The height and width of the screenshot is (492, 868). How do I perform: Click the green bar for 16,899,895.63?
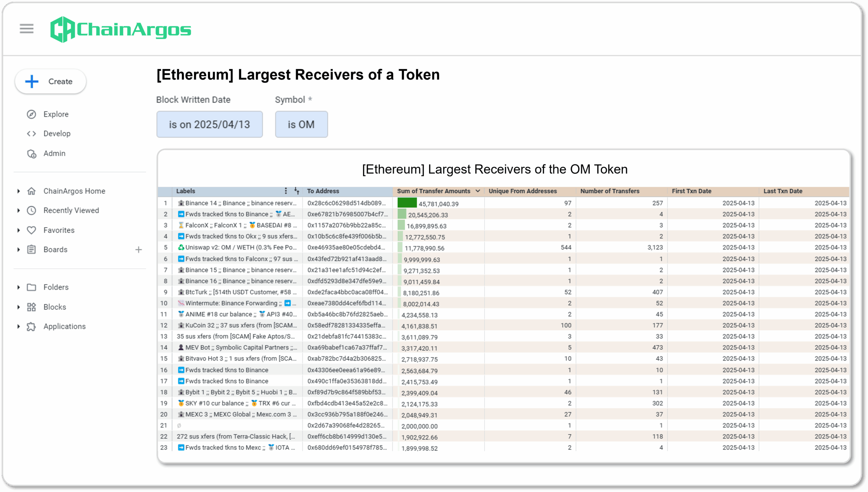tap(401, 225)
